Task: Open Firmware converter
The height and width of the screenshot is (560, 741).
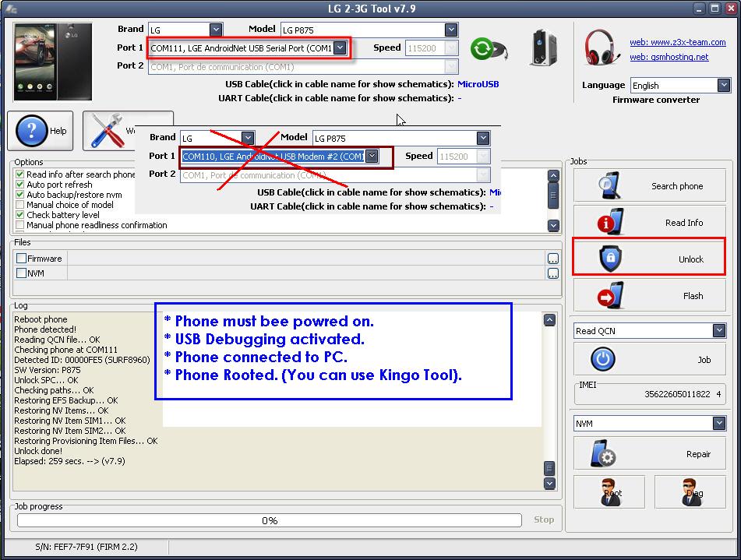Action: (x=656, y=100)
